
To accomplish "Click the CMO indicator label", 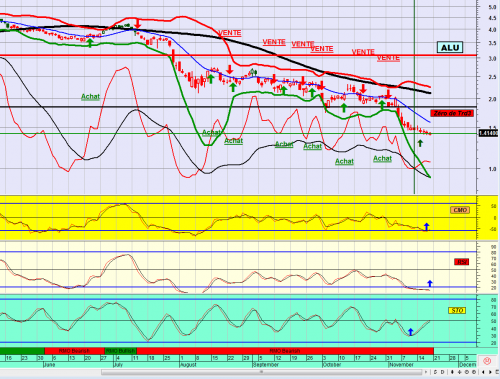I will tap(460, 210).
